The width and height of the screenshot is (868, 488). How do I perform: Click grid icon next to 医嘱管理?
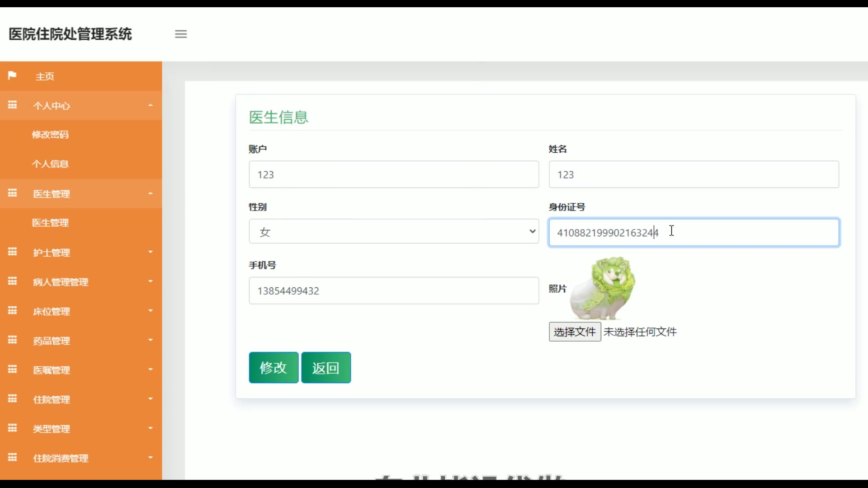point(12,369)
